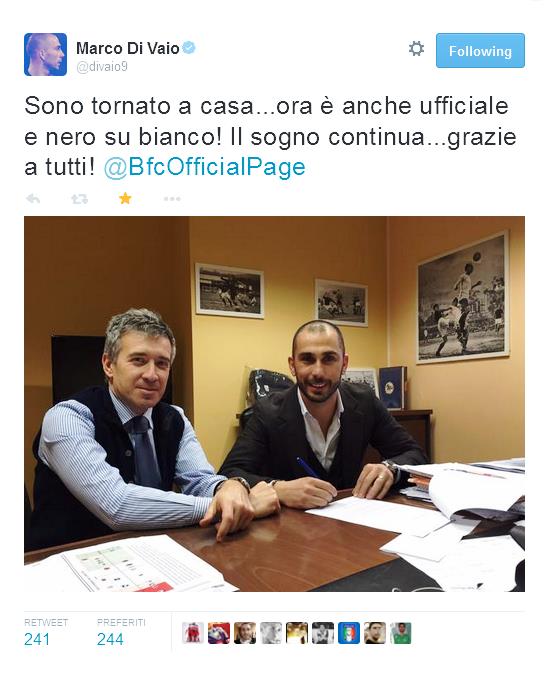Toggle the gold favorite star
The image size is (546, 682).
pos(125,199)
